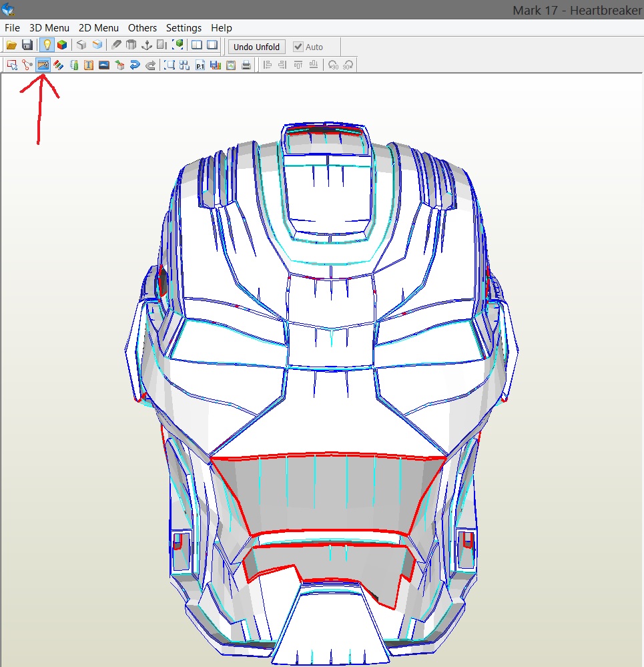Click the anchor icon
This screenshot has height=667, width=644.
(147, 45)
